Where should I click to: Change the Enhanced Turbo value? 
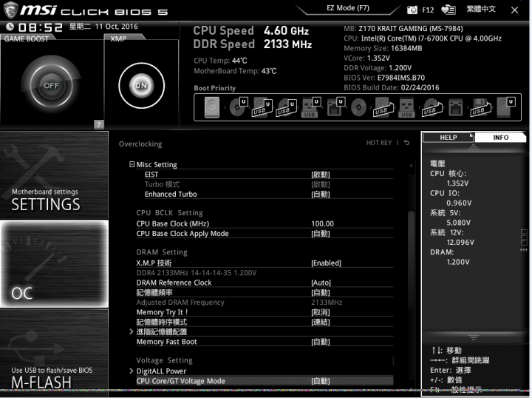320,195
